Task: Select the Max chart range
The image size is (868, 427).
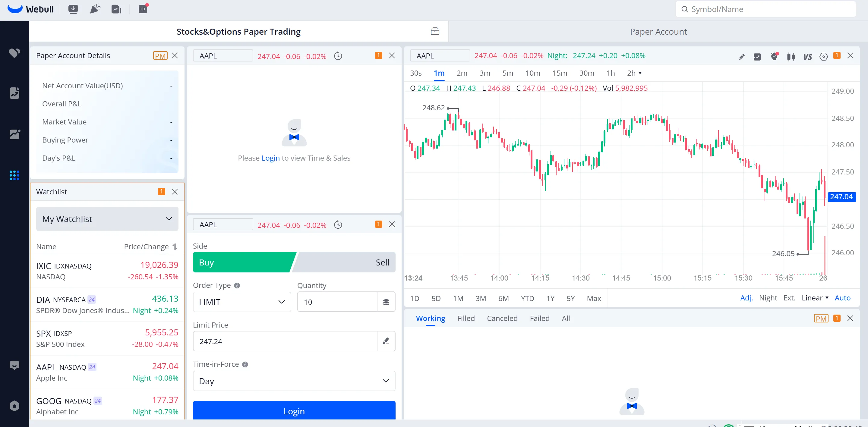Action: [x=594, y=298]
